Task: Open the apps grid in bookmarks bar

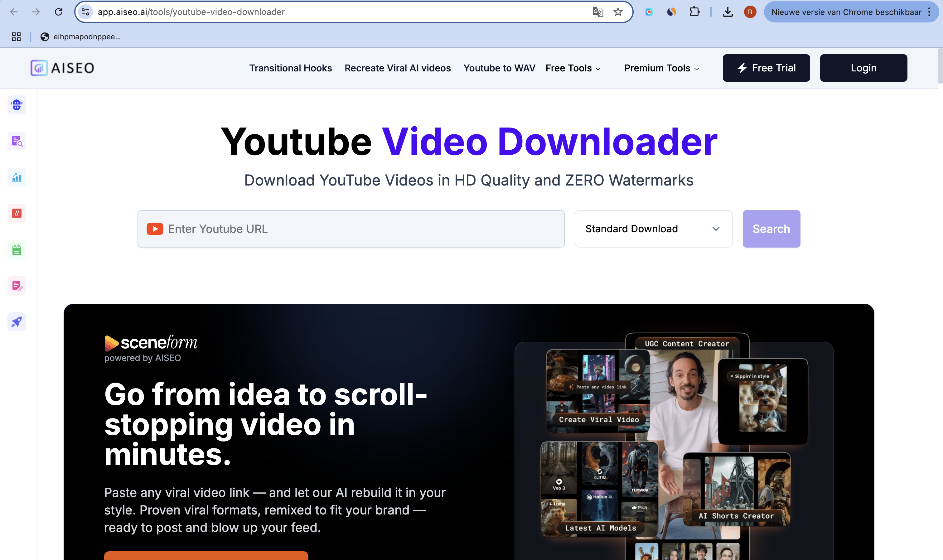Action: 16,36
